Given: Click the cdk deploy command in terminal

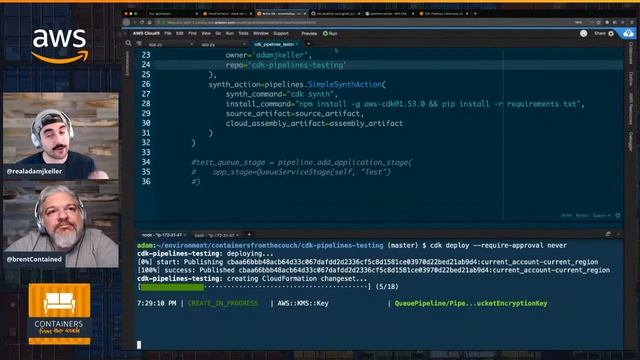Looking at the screenshot, I should [498, 245].
